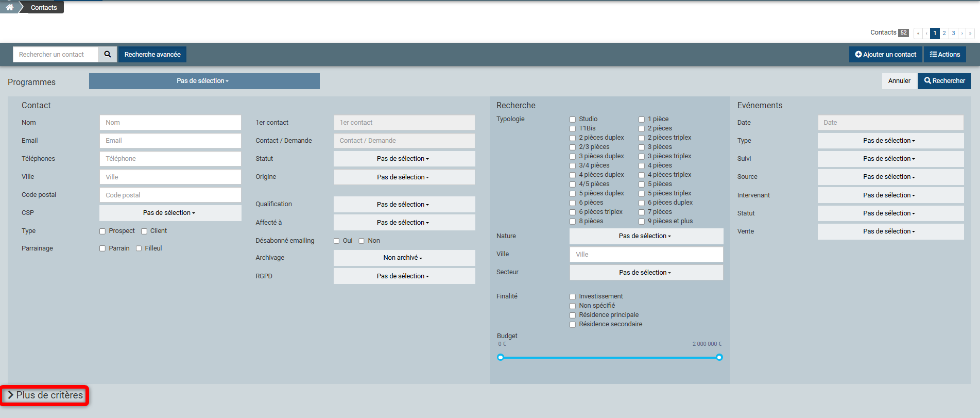Click the Rechercher button
Screen dimensions: 980x418
[x=944, y=81]
